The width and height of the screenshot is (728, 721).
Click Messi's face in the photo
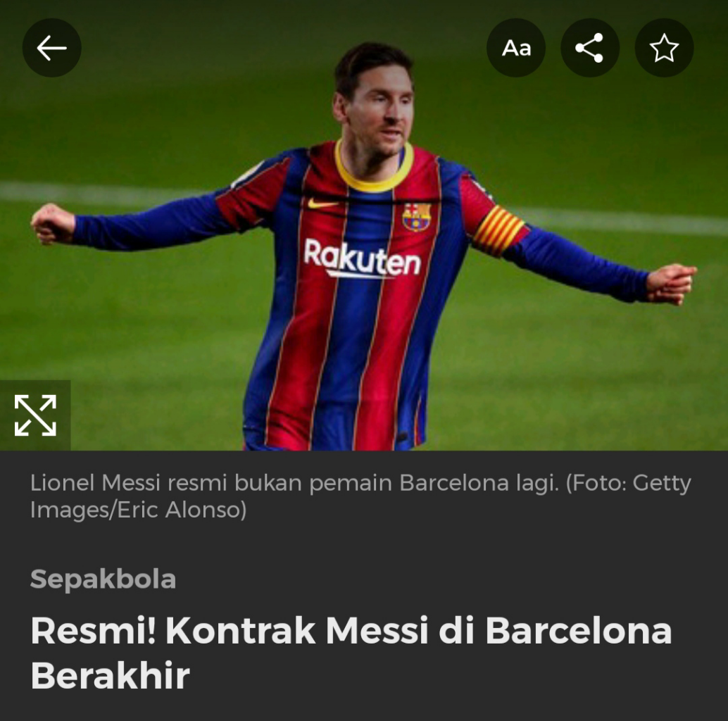[377, 111]
